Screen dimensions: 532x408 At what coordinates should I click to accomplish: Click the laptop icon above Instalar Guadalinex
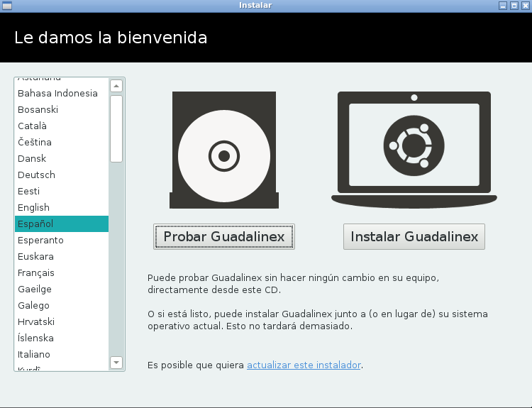(414, 150)
